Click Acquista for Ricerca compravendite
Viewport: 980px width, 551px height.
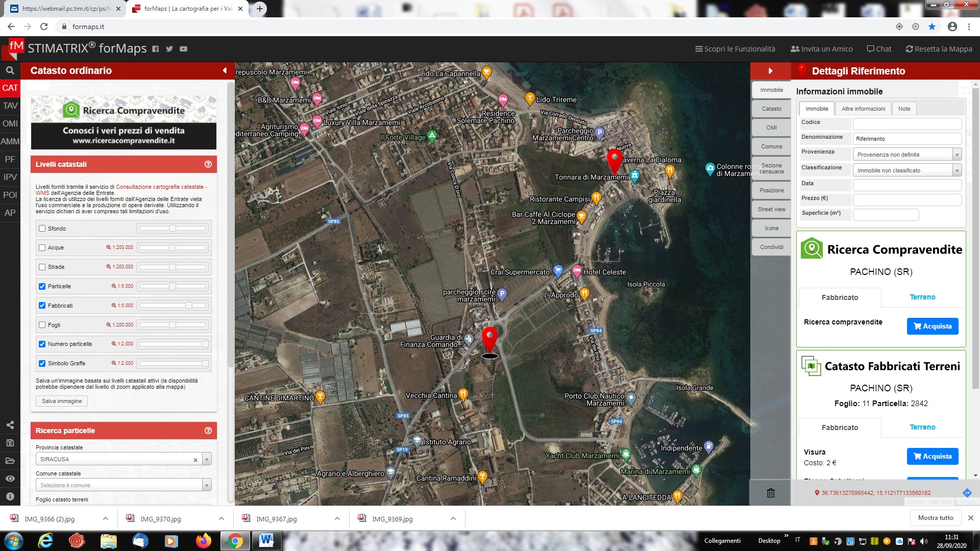932,326
